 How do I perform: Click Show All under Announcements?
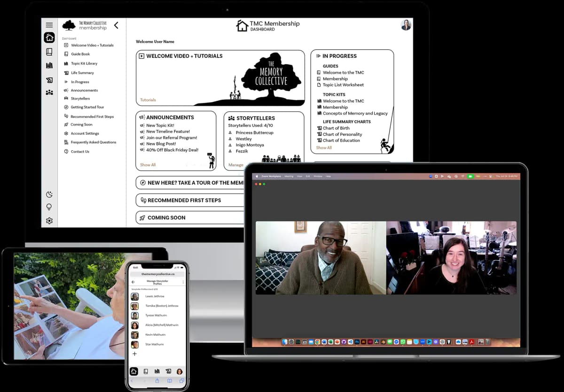[x=148, y=165]
